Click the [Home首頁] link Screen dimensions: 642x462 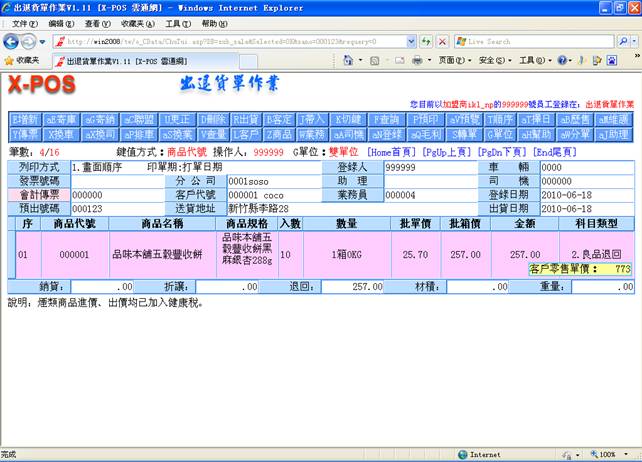point(392,151)
